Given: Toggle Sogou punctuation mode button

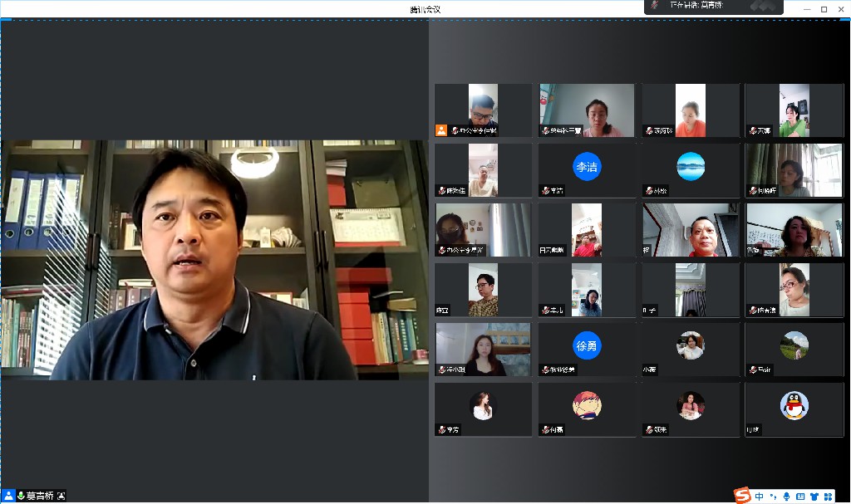Looking at the screenshot, I should pos(772,497).
